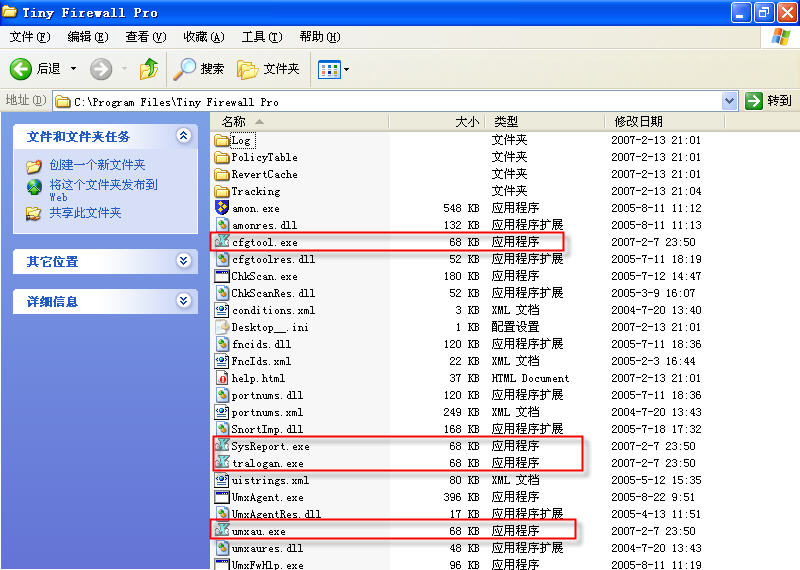Select file name fncids.dll

coord(261,344)
